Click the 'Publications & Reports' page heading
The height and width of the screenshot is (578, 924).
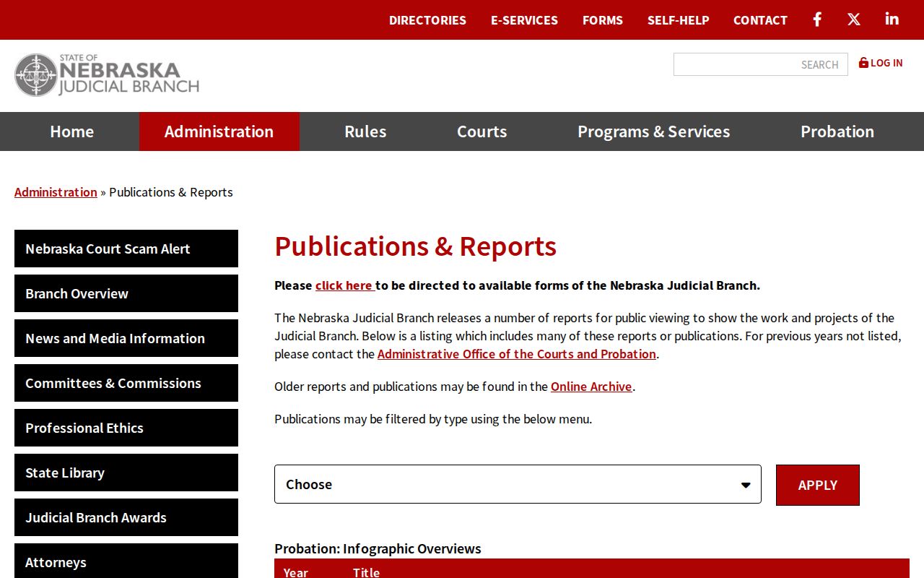[415, 246]
